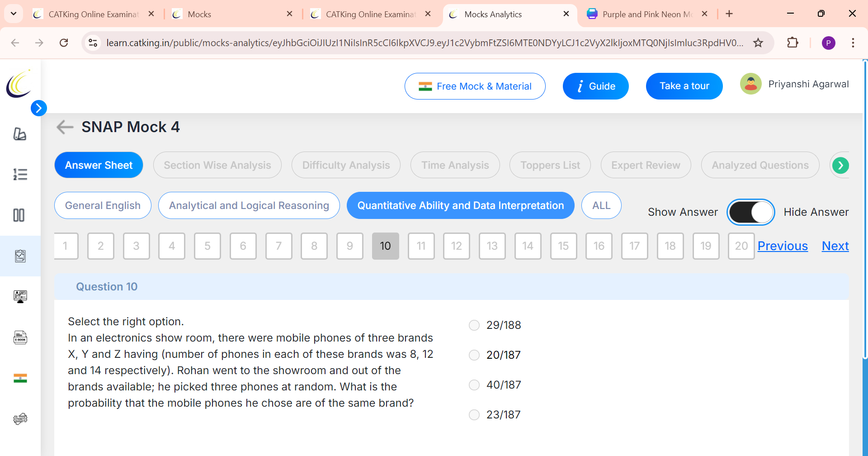Open the online class monitor sidebar icon
Viewport: 868px width, 456px height.
[x=20, y=297]
